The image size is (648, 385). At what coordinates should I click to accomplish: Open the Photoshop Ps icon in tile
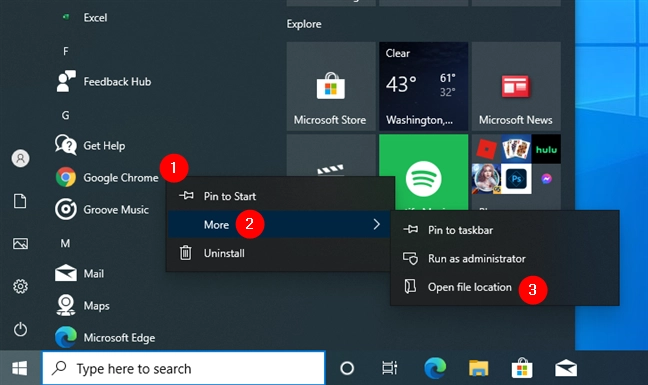pos(516,179)
